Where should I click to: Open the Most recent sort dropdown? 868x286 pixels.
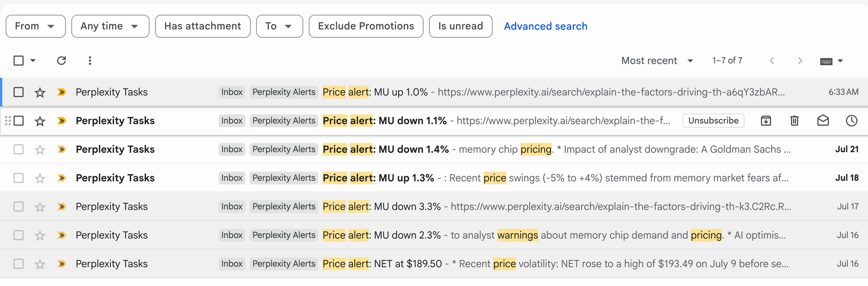pos(657,60)
